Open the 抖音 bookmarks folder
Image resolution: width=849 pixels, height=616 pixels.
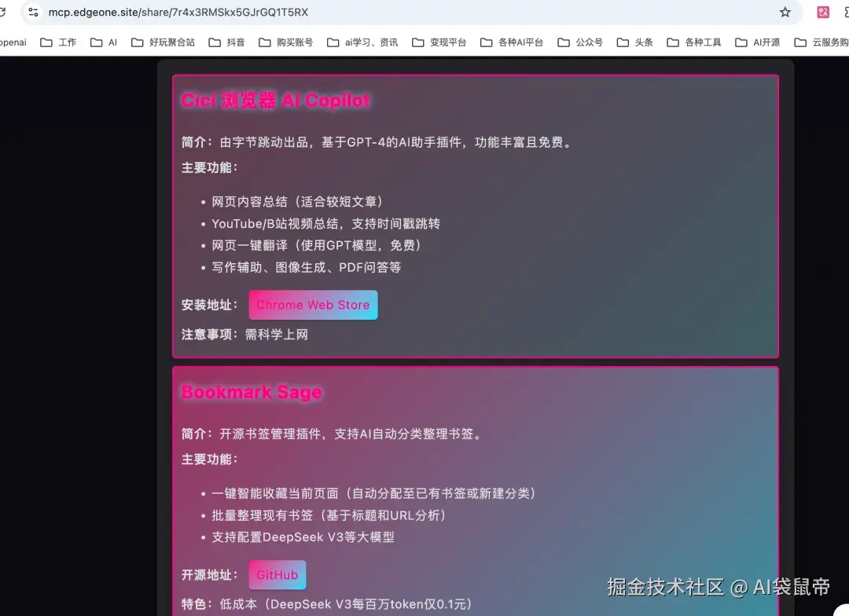click(x=227, y=42)
